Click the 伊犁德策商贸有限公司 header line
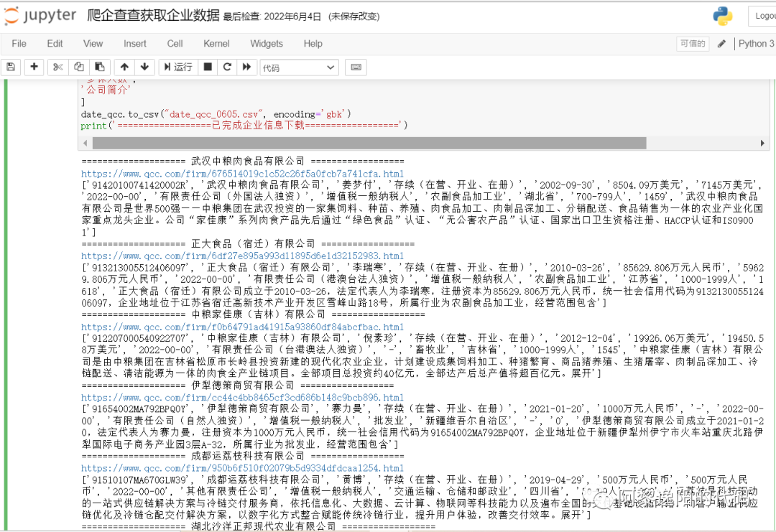The width and height of the screenshot is (776, 532). tap(238, 385)
